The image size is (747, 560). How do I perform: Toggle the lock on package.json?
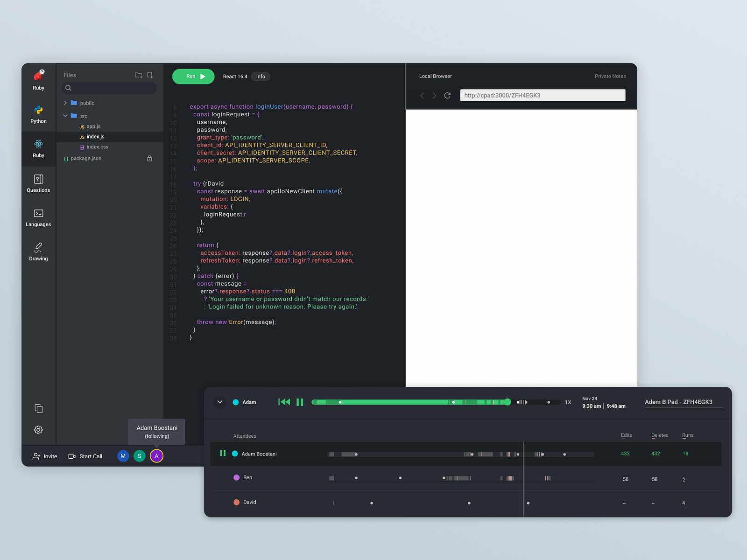149,158
